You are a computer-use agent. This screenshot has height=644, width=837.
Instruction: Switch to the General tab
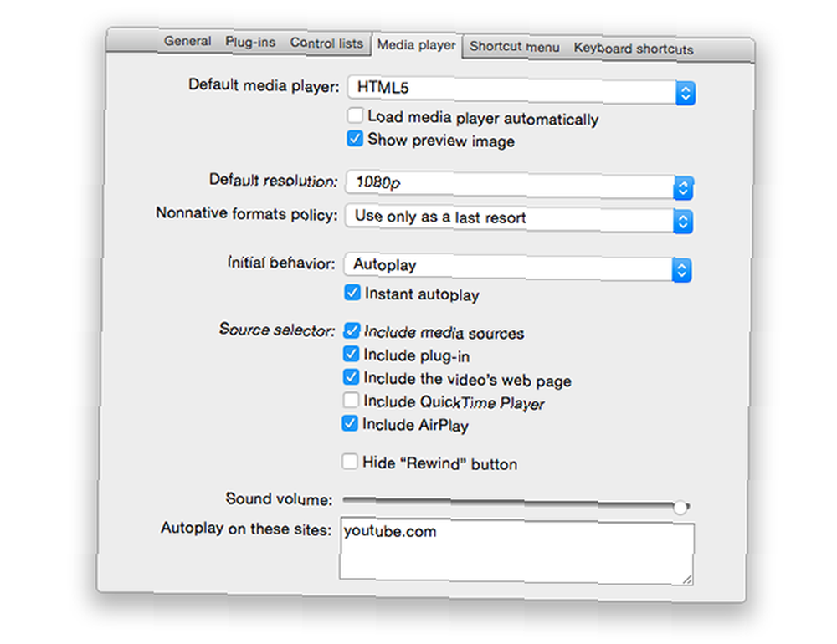point(187,41)
